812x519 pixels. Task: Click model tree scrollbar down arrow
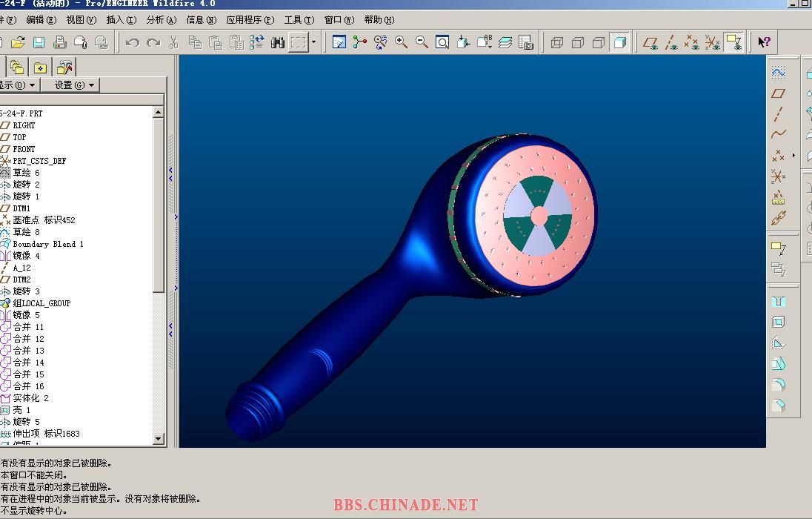coord(159,439)
